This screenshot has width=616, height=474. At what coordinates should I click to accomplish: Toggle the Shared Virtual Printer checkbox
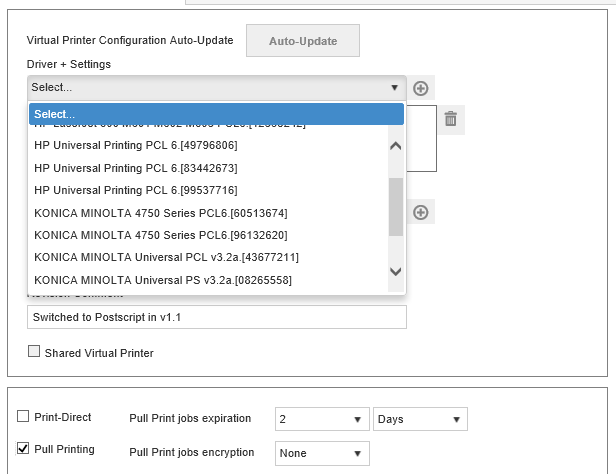click(34, 352)
